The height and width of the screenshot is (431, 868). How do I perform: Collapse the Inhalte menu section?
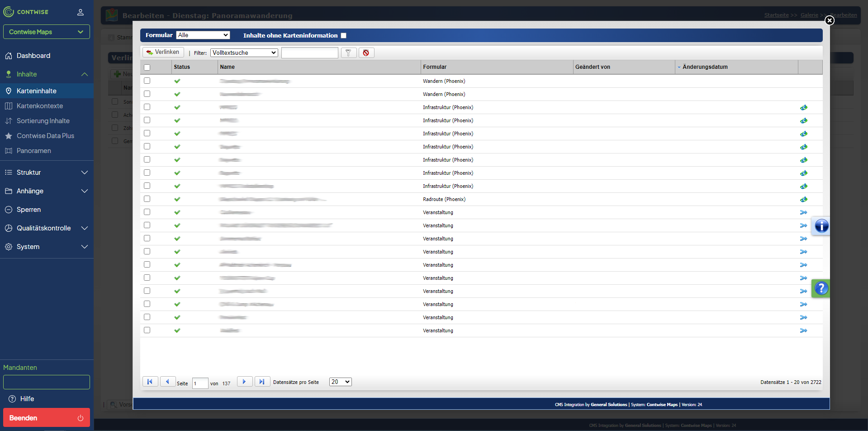[85, 74]
